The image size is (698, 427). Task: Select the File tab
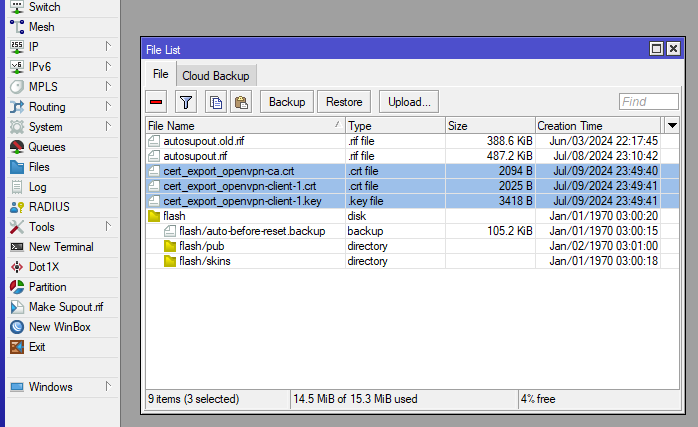coord(160,75)
